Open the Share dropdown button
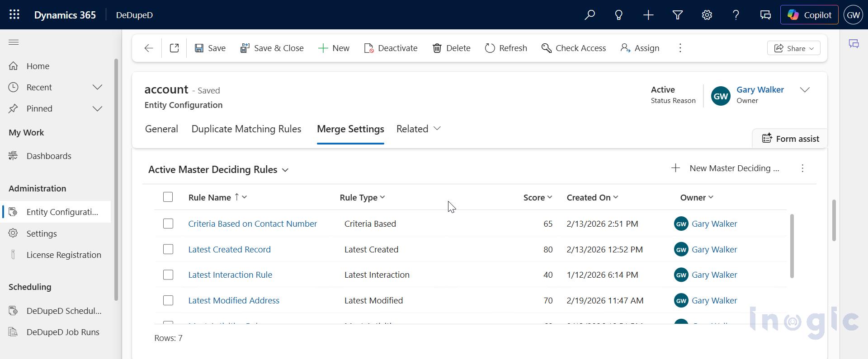This screenshot has height=359, width=868. [793, 48]
